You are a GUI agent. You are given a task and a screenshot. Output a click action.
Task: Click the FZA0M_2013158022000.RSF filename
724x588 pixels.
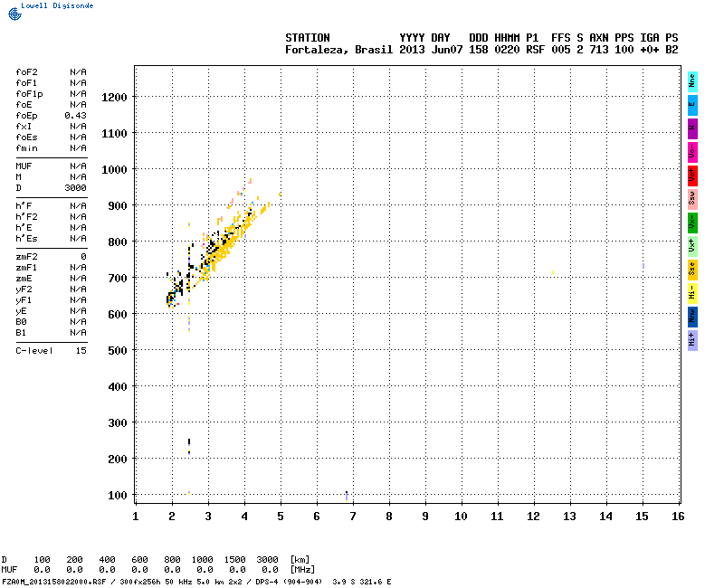click(x=54, y=582)
